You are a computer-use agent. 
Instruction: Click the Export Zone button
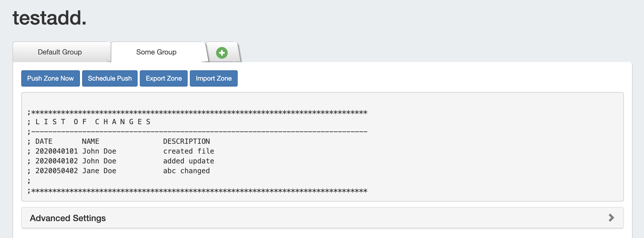[x=164, y=78]
